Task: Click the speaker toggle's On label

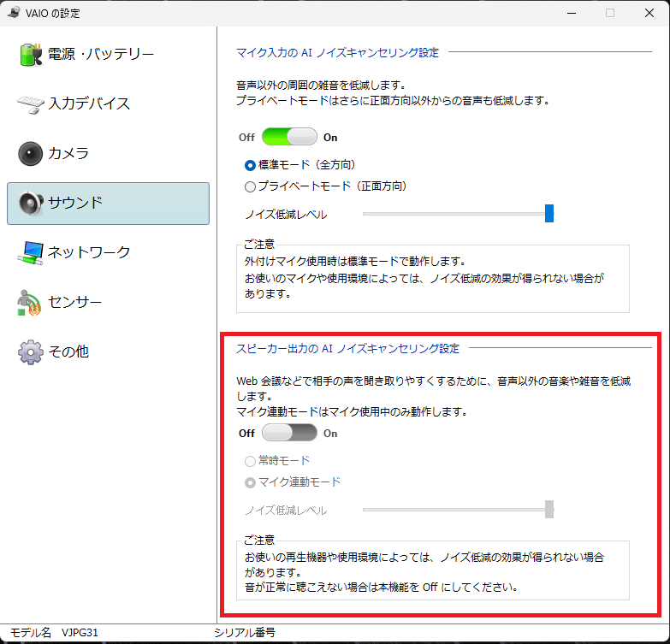Action: [330, 434]
